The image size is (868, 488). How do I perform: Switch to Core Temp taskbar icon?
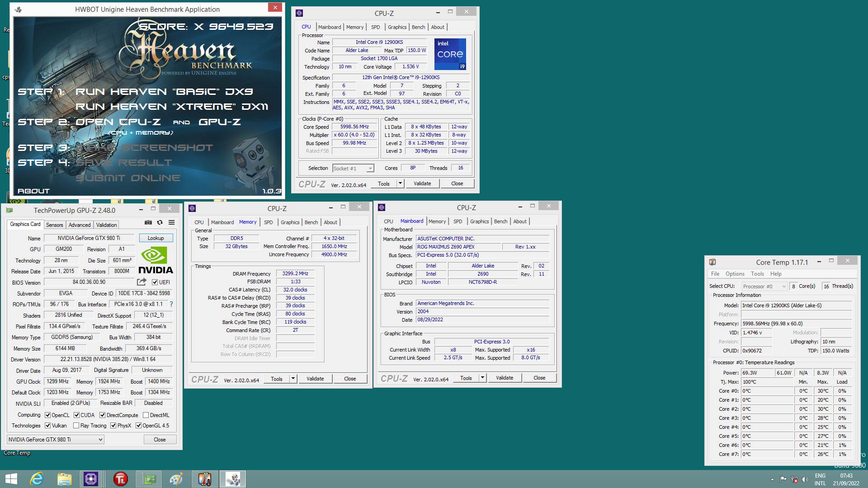tap(205, 479)
